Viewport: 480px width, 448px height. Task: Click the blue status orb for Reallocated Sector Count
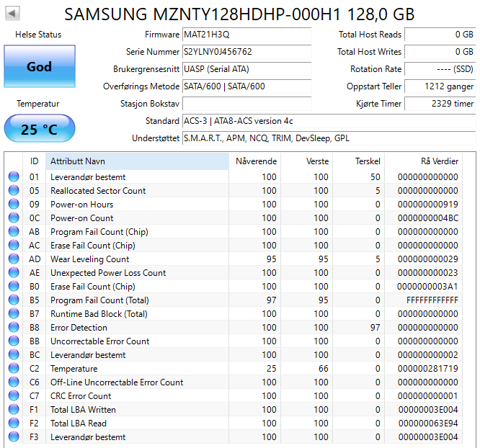[x=14, y=191]
